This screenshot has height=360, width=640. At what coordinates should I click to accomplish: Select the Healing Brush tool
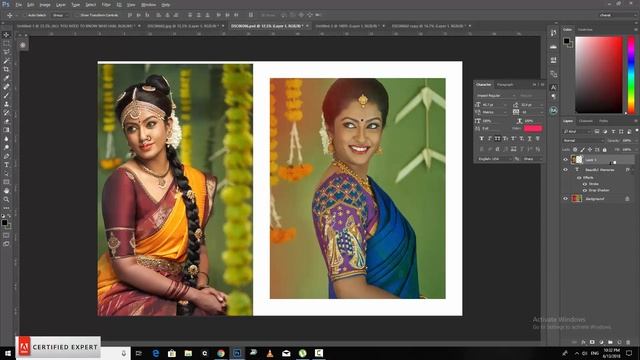pyautogui.click(x=6, y=87)
